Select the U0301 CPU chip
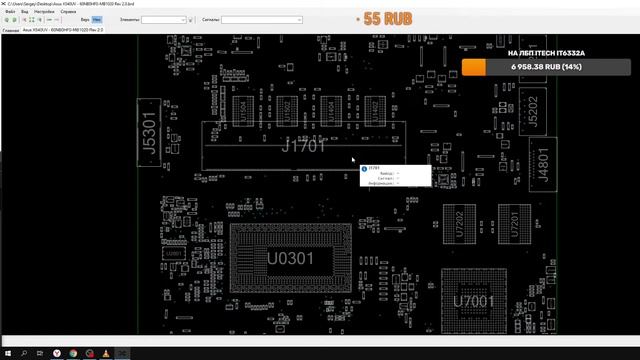Screen dimensions: 640x360 (x=290, y=258)
